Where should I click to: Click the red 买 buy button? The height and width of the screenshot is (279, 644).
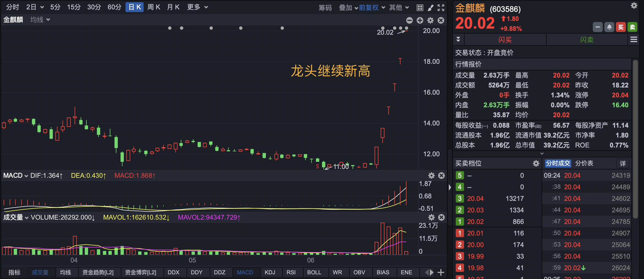(x=621, y=27)
